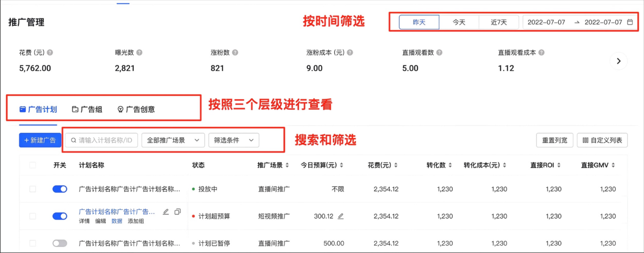Sort the table by 花费(元) column
The image size is (644, 253).
(x=382, y=165)
